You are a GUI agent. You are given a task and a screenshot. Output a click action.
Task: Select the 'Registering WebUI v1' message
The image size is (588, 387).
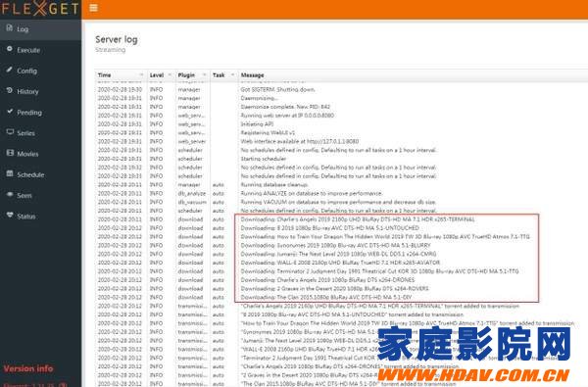[x=268, y=132]
